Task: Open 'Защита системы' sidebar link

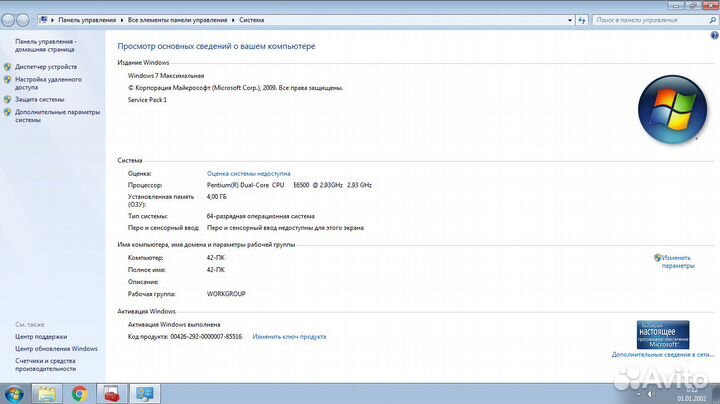Action: (40, 99)
